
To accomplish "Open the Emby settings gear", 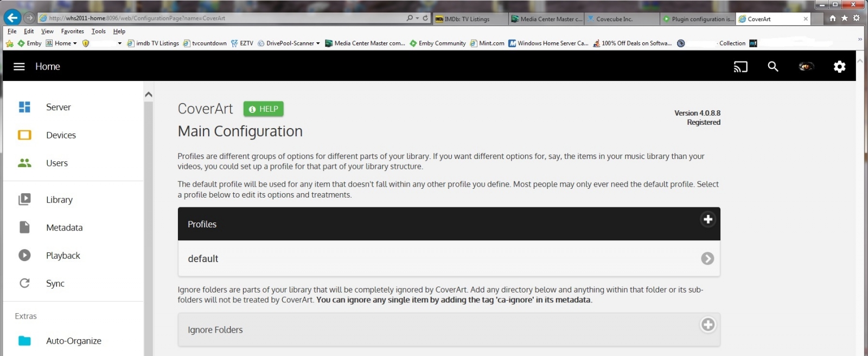I will click(839, 66).
